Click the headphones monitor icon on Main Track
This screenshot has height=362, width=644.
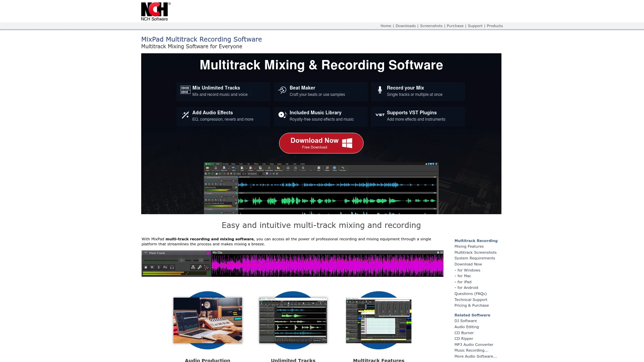(172, 267)
